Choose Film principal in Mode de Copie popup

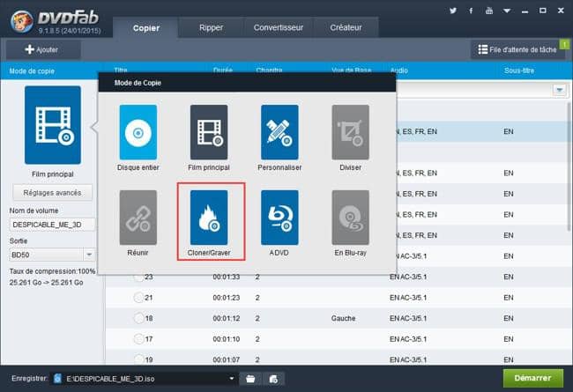209,132
